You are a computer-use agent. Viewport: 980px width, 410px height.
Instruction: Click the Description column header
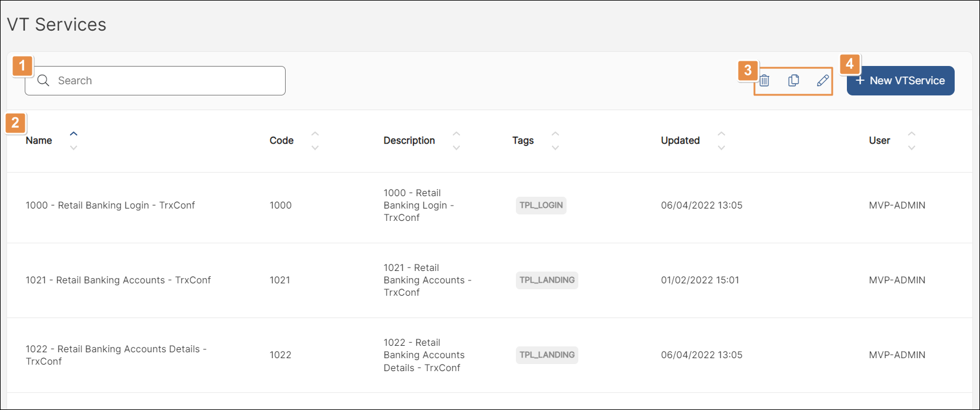point(409,141)
